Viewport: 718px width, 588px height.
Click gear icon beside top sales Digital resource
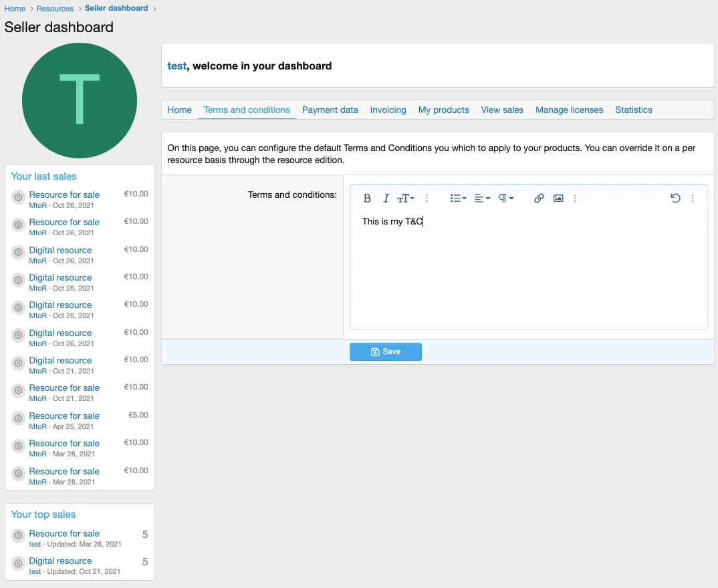pyautogui.click(x=18, y=563)
